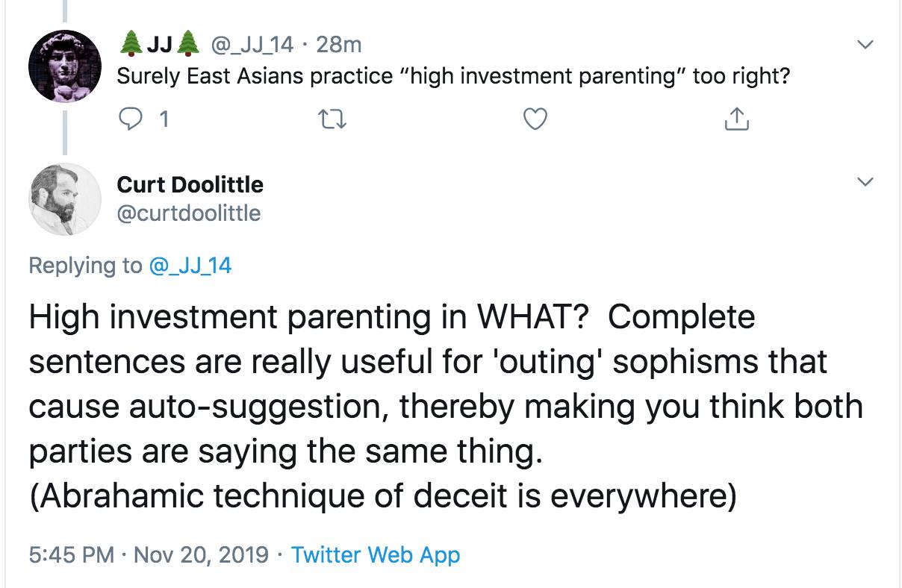
Task: Click @_JJ_14 in the Replying to line
Action: [x=191, y=265]
